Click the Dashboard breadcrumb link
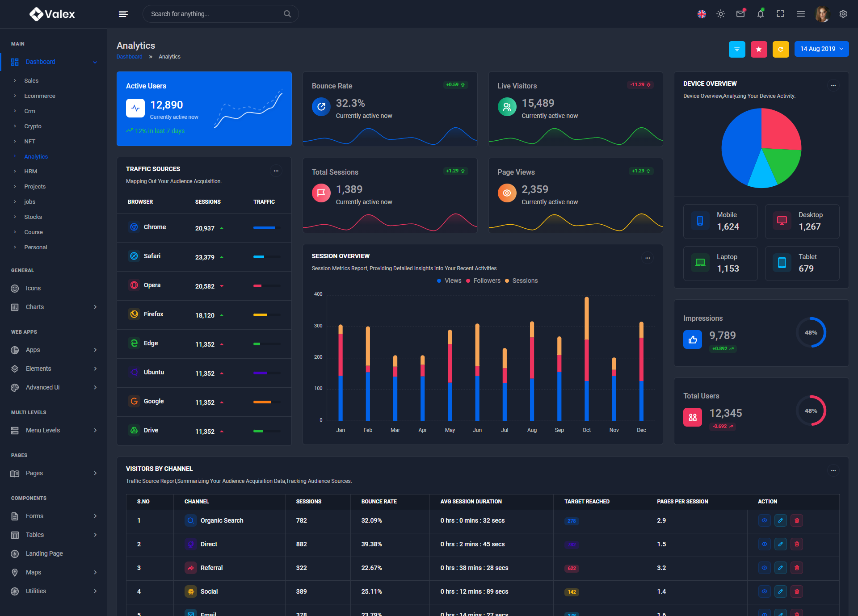The image size is (858, 616). (129, 57)
